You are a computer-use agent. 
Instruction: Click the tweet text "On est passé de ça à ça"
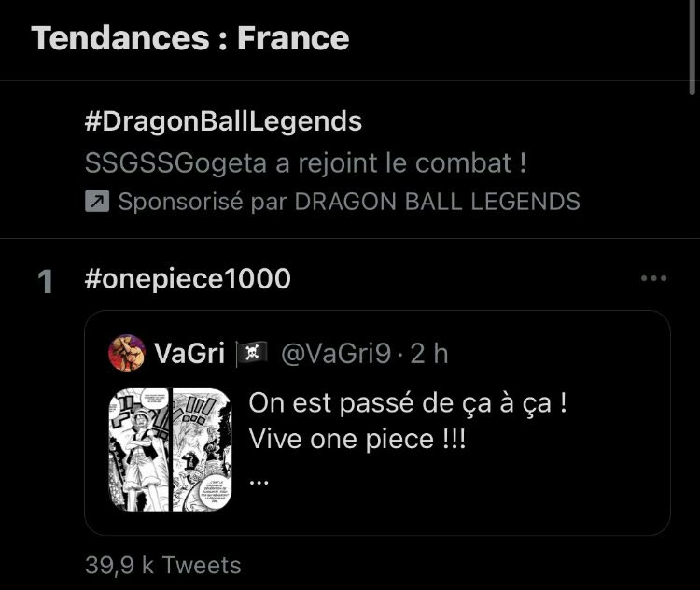pos(408,405)
